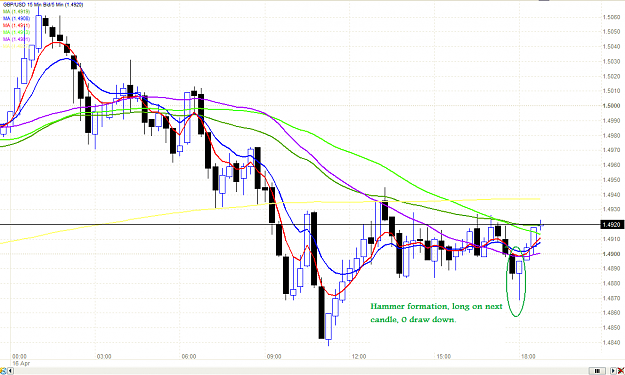Click the 03:00 time axis label

(x=104, y=356)
